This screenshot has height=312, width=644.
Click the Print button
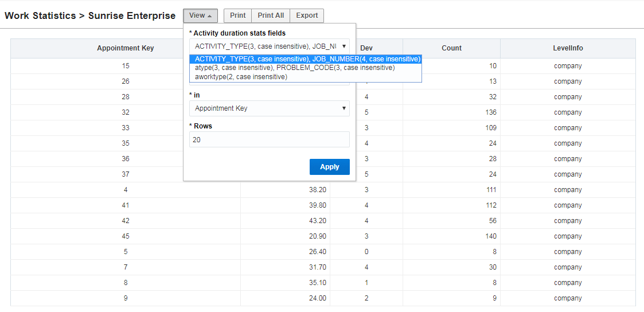[x=237, y=15]
